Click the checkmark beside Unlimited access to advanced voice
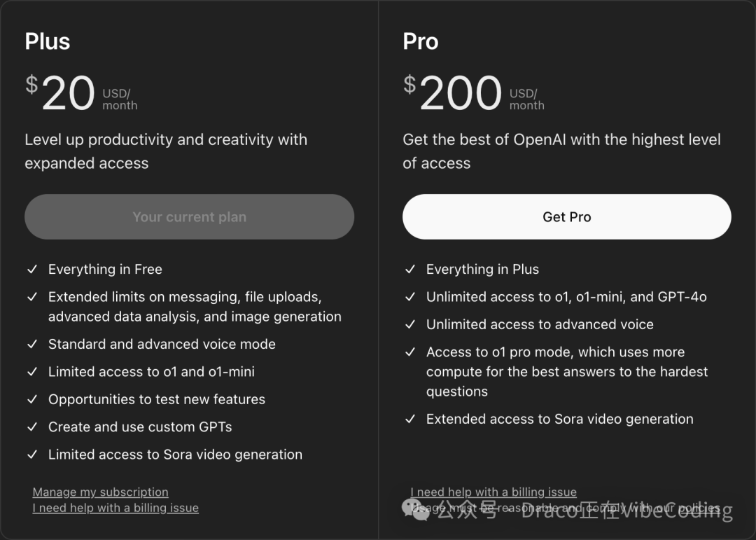The width and height of the screenshot is (756, 540). tap(410, 324)
